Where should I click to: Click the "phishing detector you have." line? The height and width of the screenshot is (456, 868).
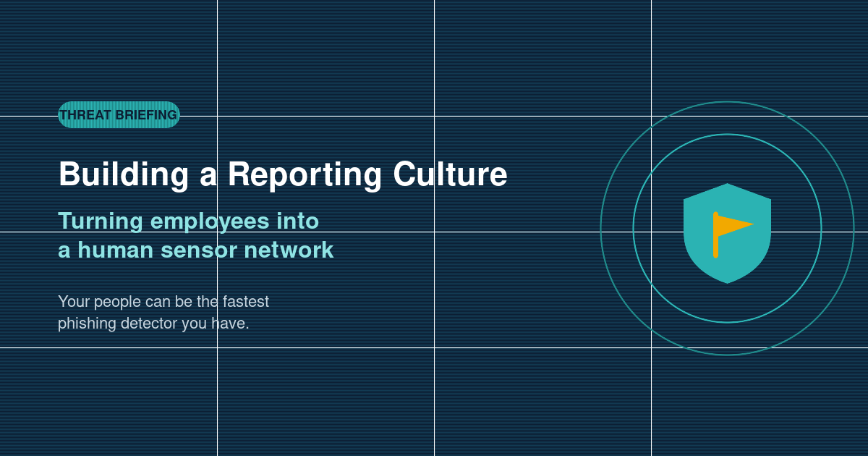153,323
